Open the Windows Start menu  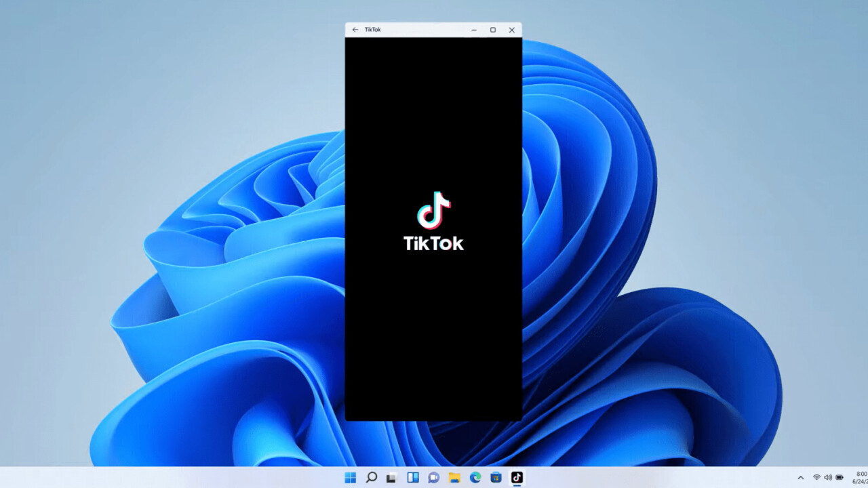[x=350, y=478]
